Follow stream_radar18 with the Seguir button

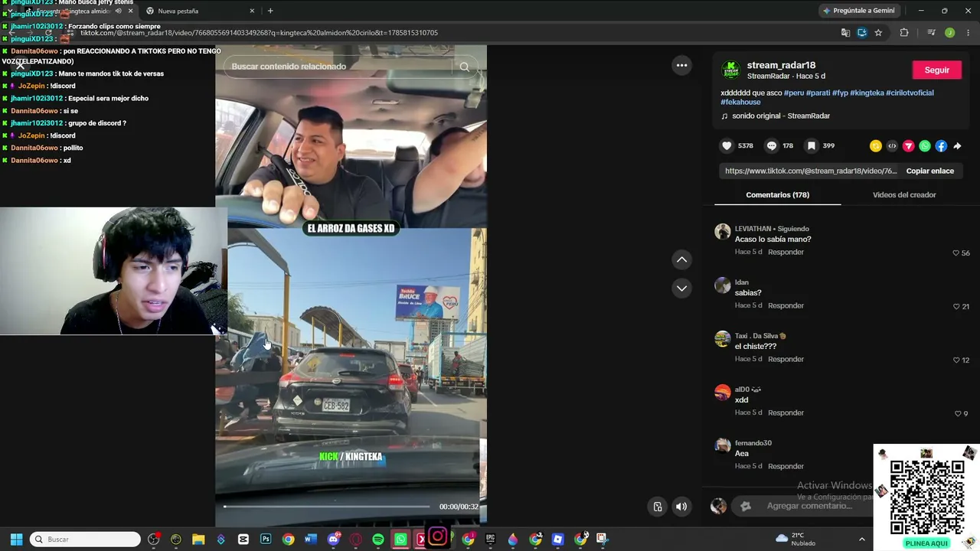click(936, 70)
